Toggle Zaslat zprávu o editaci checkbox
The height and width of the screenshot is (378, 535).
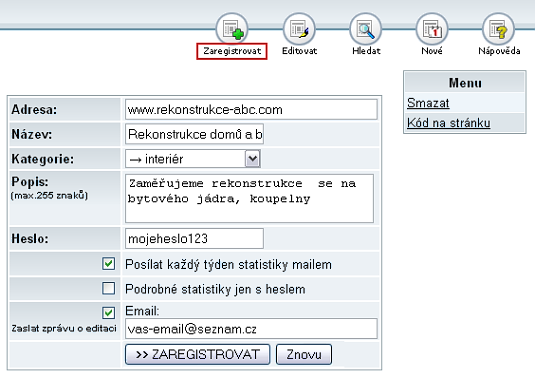point(109,312)
